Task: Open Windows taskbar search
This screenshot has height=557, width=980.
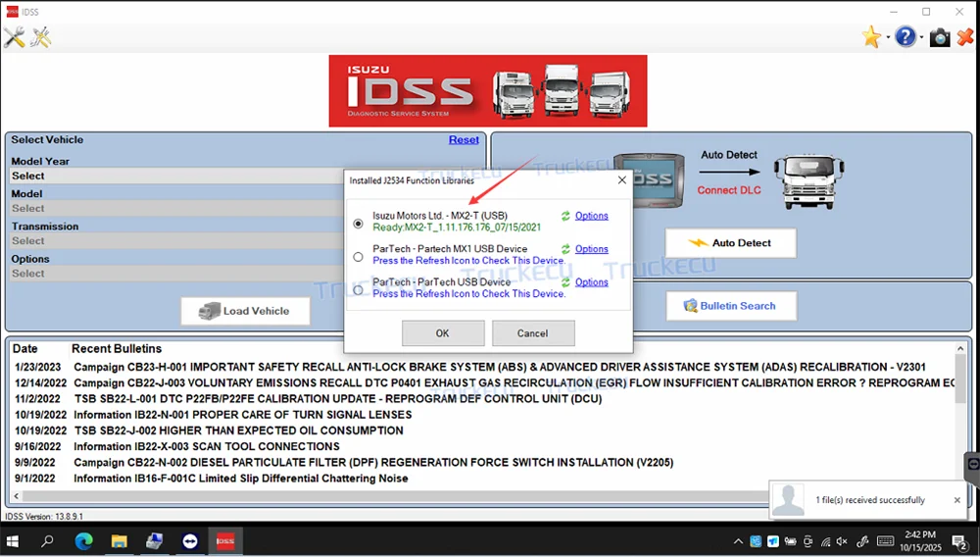Action: click(47, 541)
